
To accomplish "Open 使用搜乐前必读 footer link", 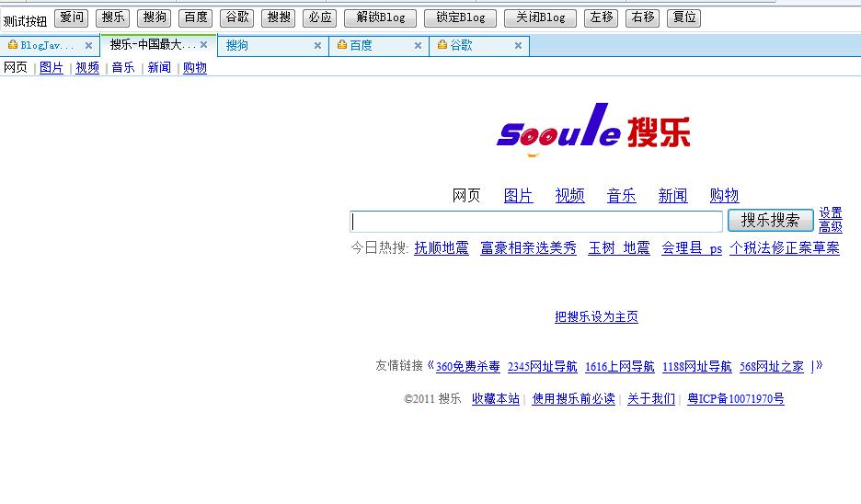I will [574, 398].
